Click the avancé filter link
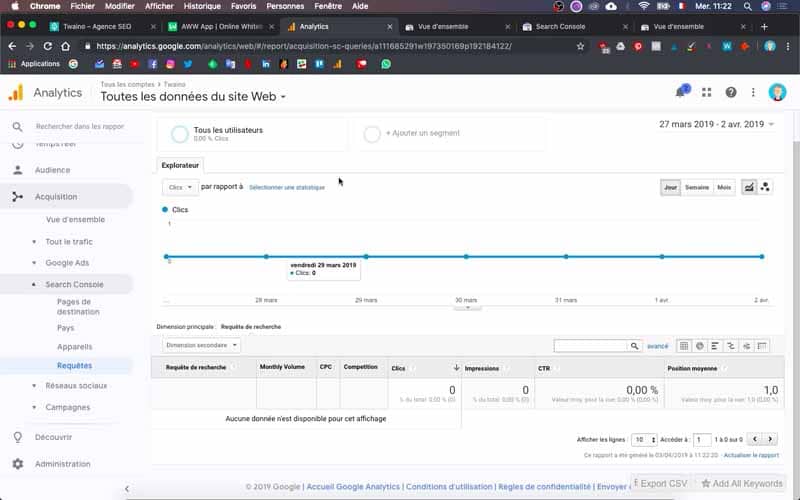Screen dimensions: 800x500 coord(657,346)
